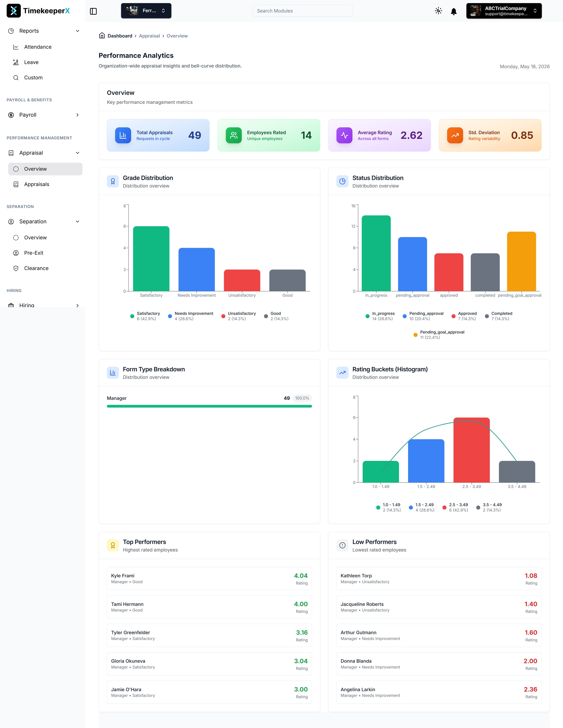
Task: Open Tami Hermann performer card
Action: click(x=209, y=607)
